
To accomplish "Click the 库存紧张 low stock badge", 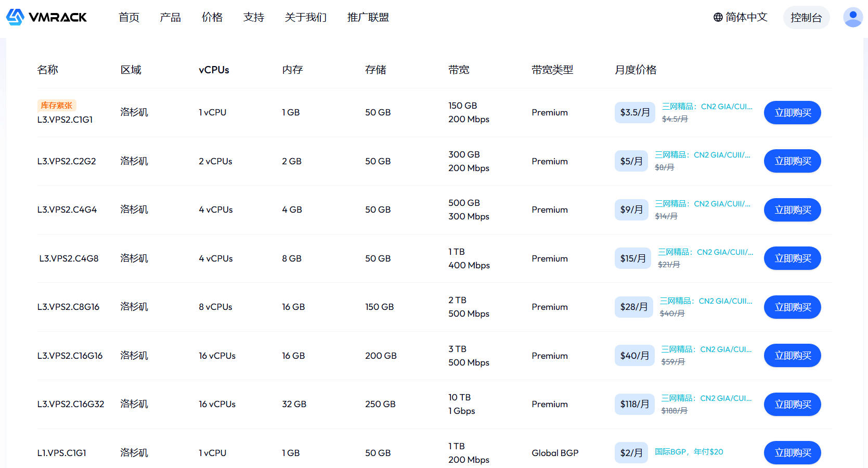I will [57, 106].
